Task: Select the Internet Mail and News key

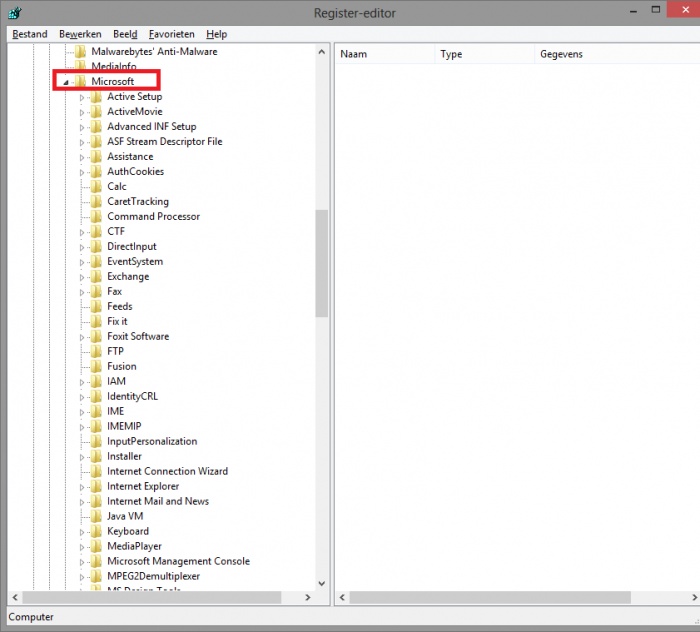Action: 158,501
